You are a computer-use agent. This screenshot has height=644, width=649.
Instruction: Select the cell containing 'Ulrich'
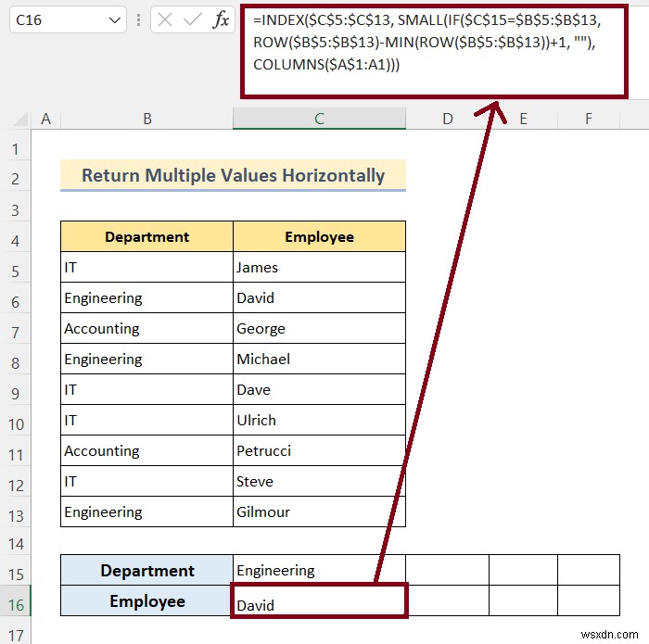click(x=319, y=420)
